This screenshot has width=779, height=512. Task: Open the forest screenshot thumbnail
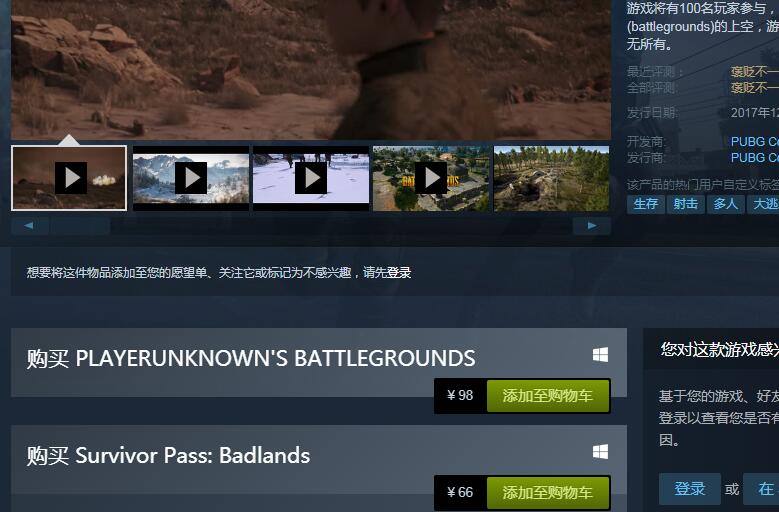551,178
